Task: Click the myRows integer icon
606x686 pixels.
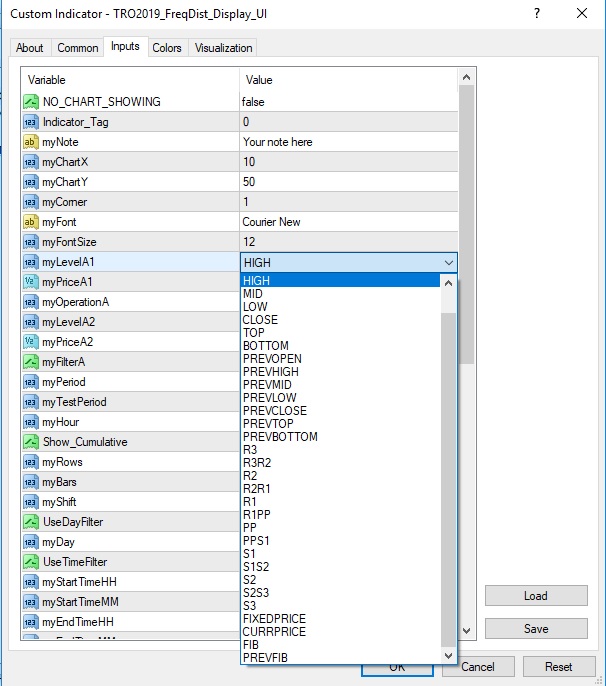Action: point(31,462)
